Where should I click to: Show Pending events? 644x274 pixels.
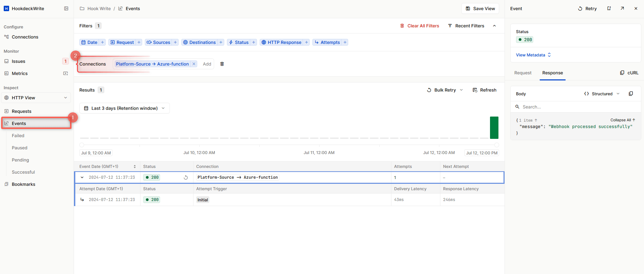pyautogui.click(x=20, y=160)
